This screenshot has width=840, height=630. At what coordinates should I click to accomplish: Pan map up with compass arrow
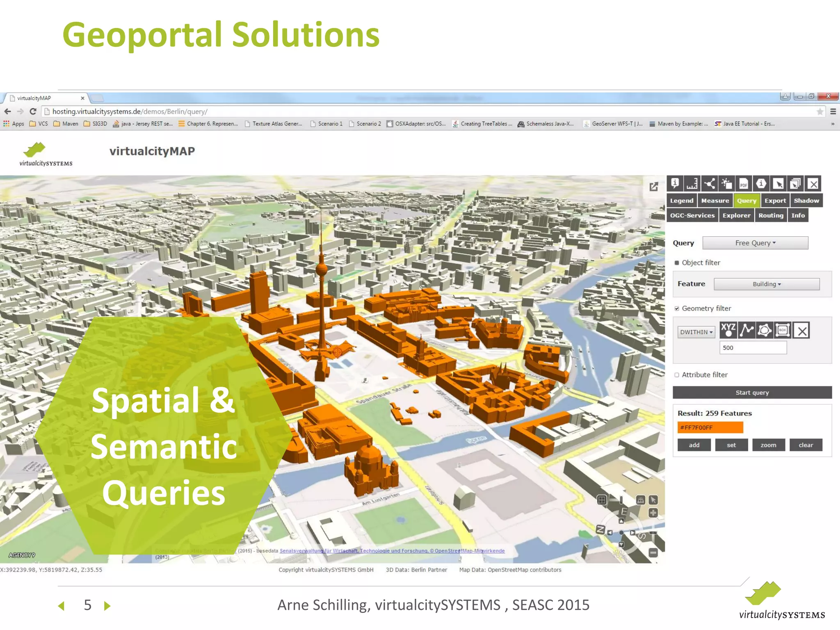click(621, 521)
